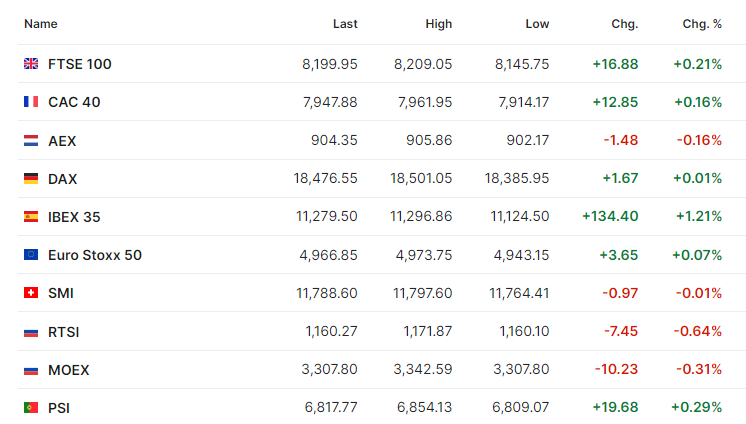The width and height of the screenshot is (746, 424).
Task: Open the Euro Stoxx 50 index link
Action: (95, 255)
